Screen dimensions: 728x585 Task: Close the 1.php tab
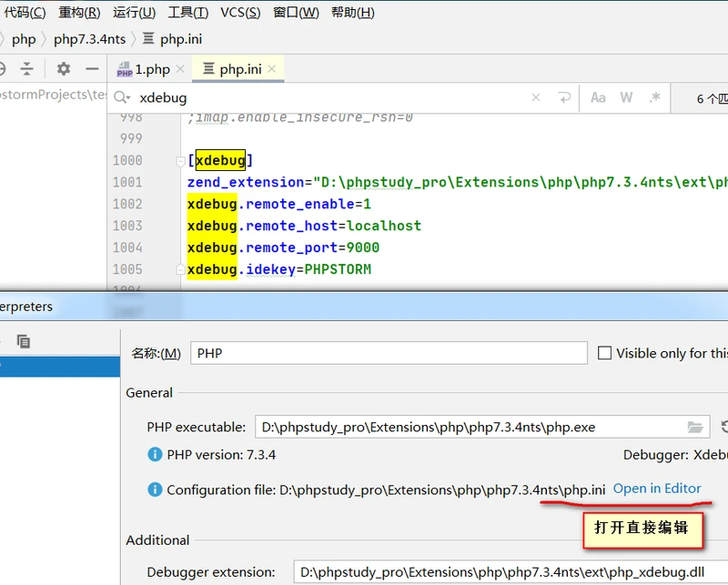180,69
